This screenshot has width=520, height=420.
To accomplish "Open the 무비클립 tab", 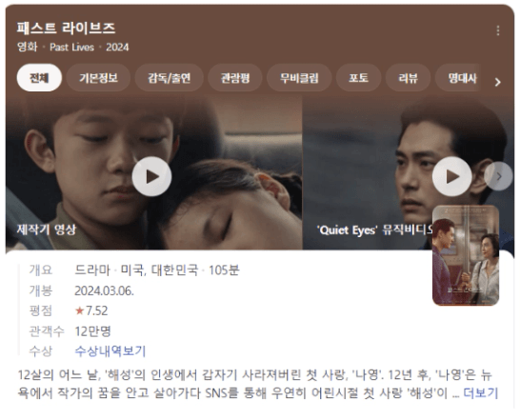I will tap(299, 78).
